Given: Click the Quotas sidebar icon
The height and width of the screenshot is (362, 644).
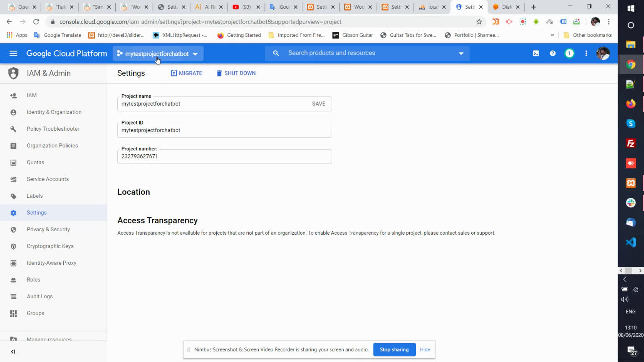Looking at the screenshot, I should coord(13,163).
